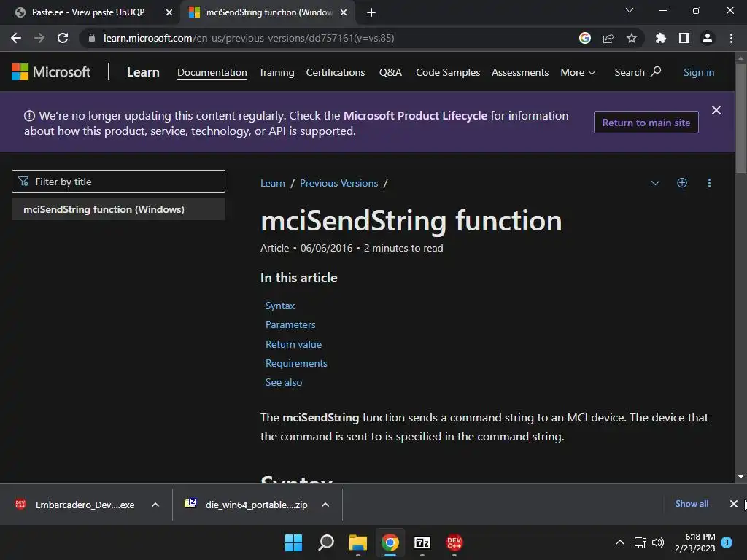Jump to the Requirements section link
Viewport: 747px width, 560px height.
(296, 363)
